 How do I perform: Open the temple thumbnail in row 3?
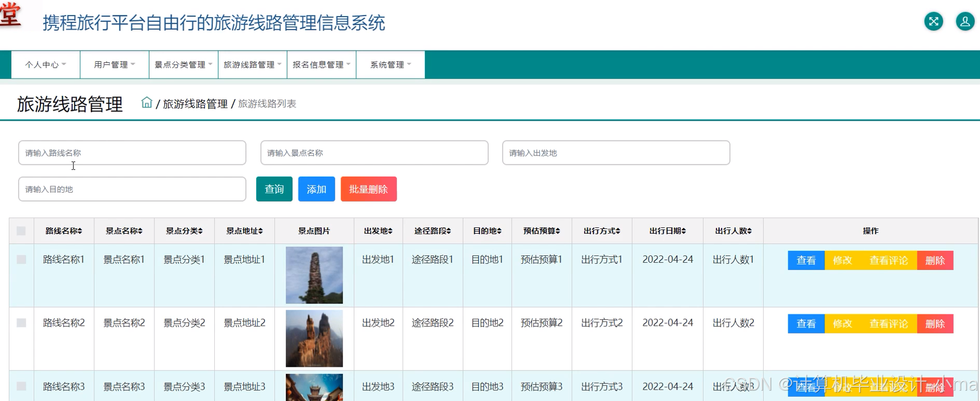pos(314,387)
